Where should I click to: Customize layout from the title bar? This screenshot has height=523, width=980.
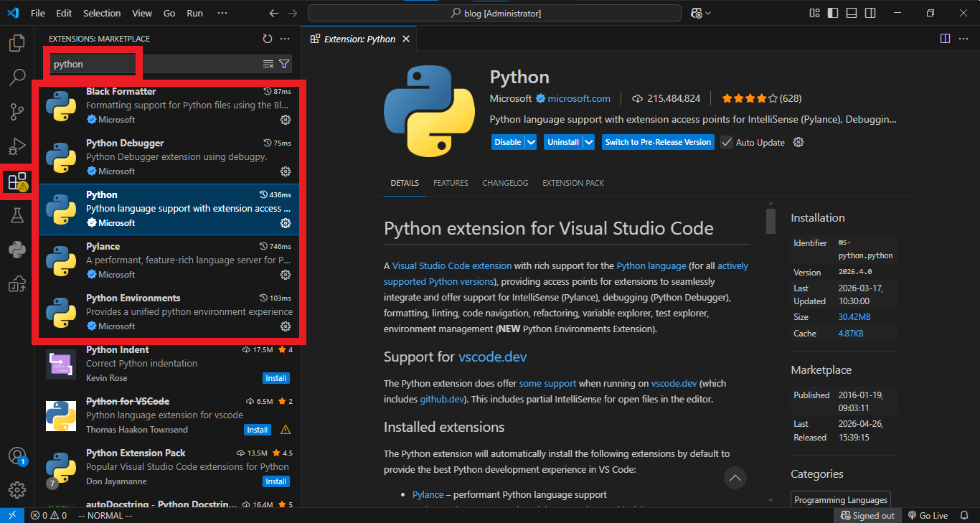pyautogui.click(x=814, y=13)
